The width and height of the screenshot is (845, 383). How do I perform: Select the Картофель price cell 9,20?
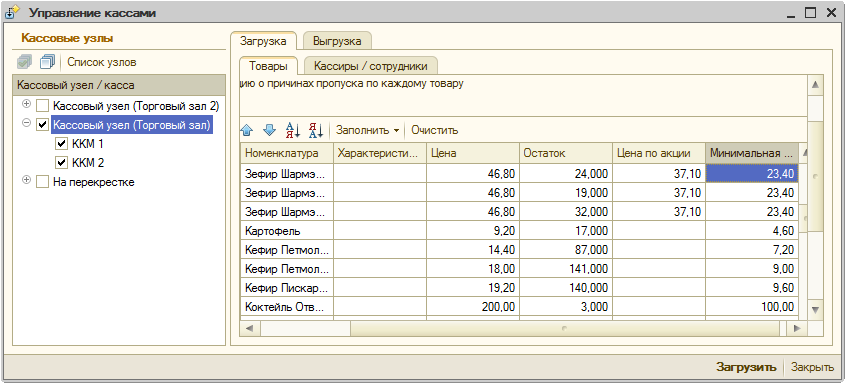tap(473, 231)
